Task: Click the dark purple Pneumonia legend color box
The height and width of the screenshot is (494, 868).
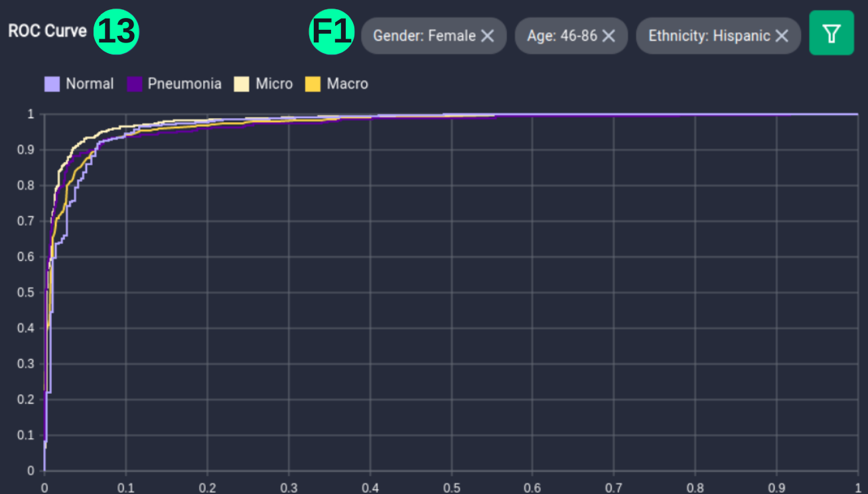Action: 135,84
